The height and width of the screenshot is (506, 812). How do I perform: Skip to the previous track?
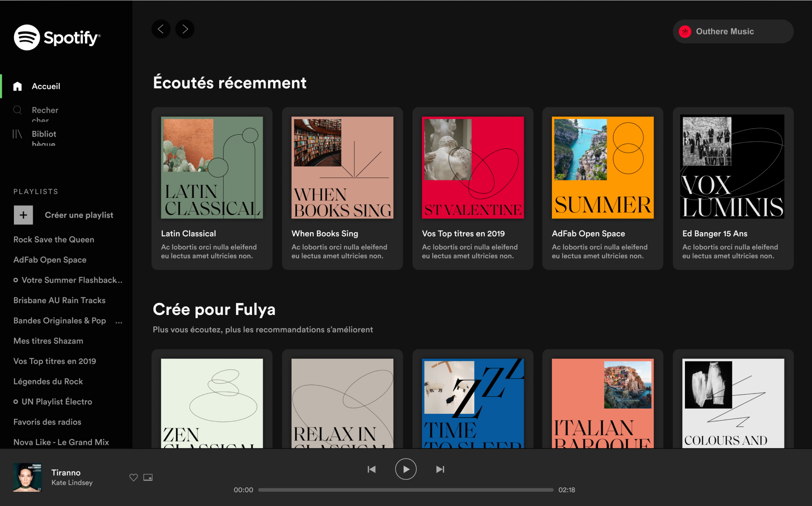(371, 469)
